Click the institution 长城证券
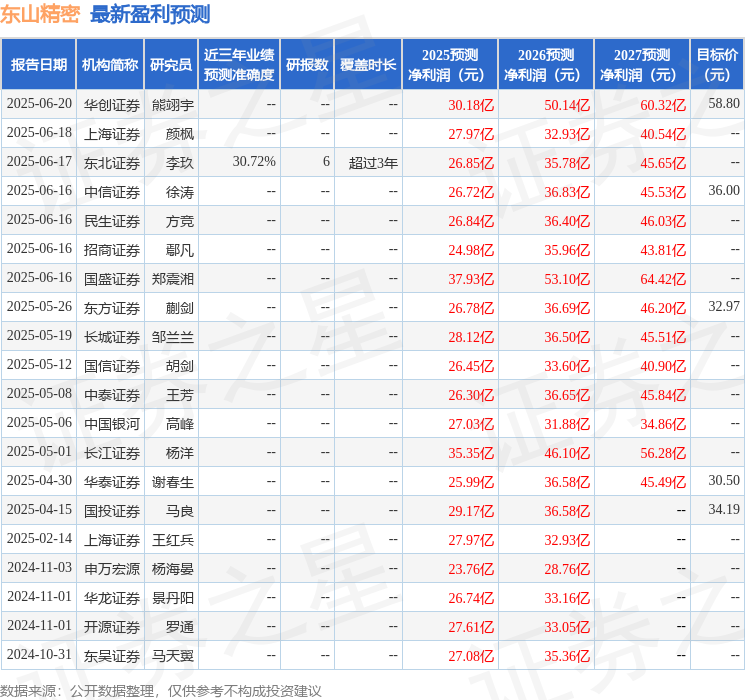This screenshot has height=700, width=745. click(112, 337)
